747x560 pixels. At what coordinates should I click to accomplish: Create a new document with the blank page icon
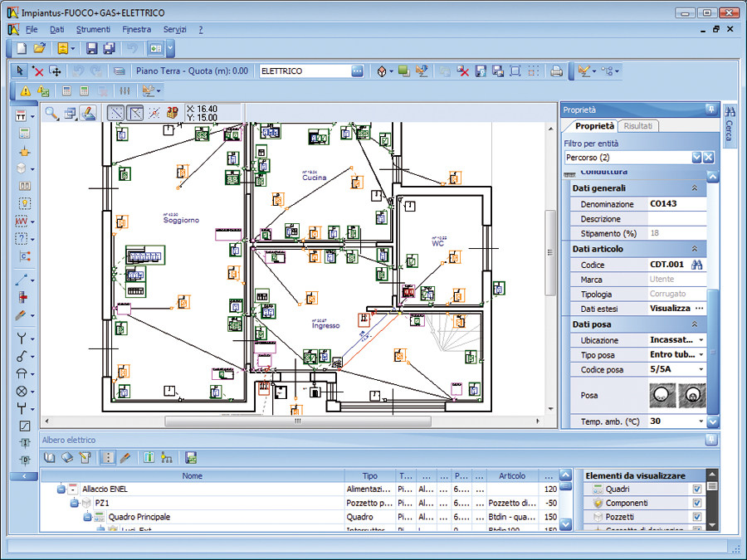(22, 48)
